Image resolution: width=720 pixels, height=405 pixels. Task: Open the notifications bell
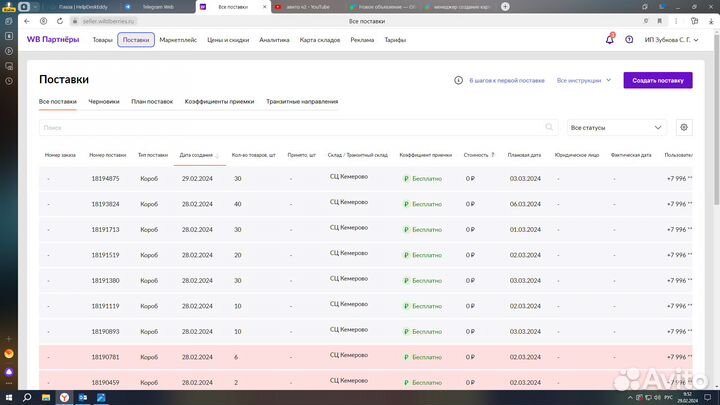pos(610,40)
